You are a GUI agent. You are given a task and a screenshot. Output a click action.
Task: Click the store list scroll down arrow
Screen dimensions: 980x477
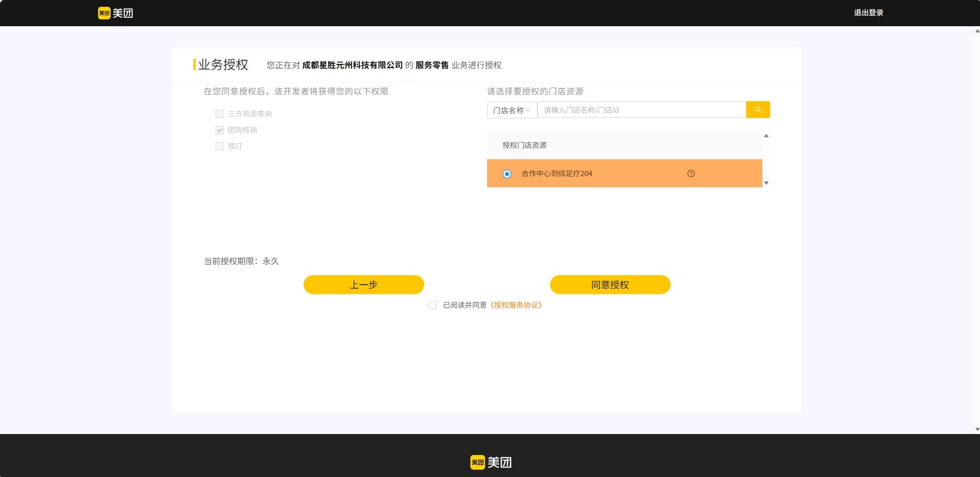coord(766,183)
